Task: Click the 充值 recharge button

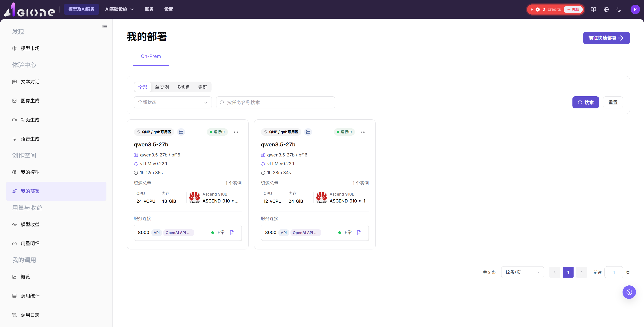Action: click(573, 9)
